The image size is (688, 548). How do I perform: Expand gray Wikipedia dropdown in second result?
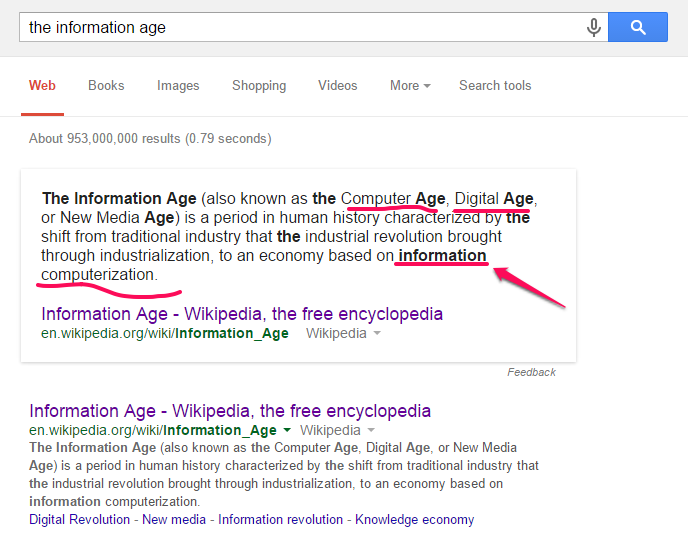coord(371,430)
